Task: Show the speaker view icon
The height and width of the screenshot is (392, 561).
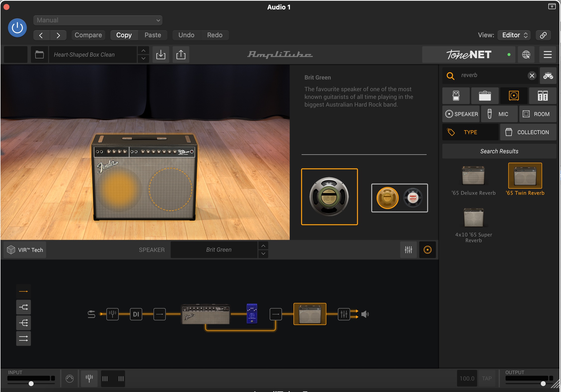Action: click(428, 250)
